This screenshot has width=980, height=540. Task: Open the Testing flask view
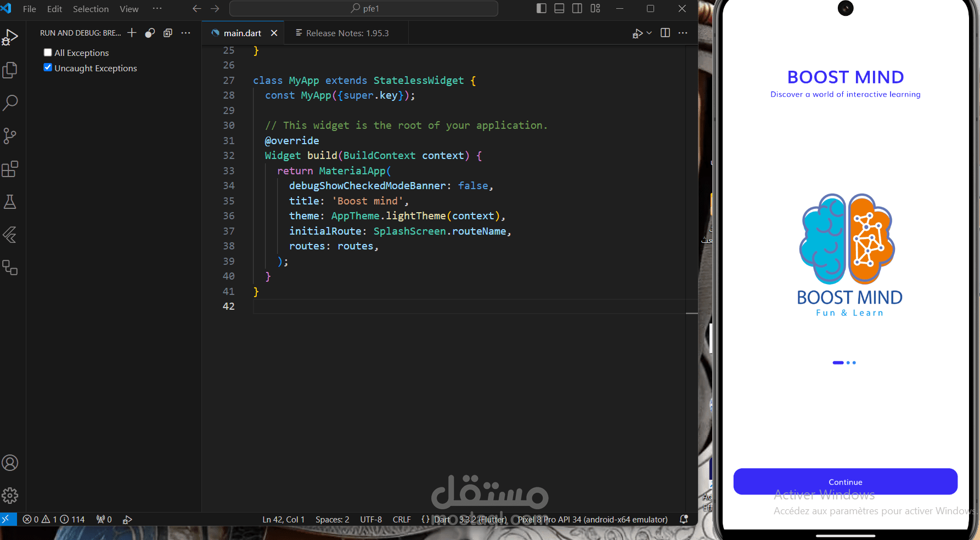point(10,202)
